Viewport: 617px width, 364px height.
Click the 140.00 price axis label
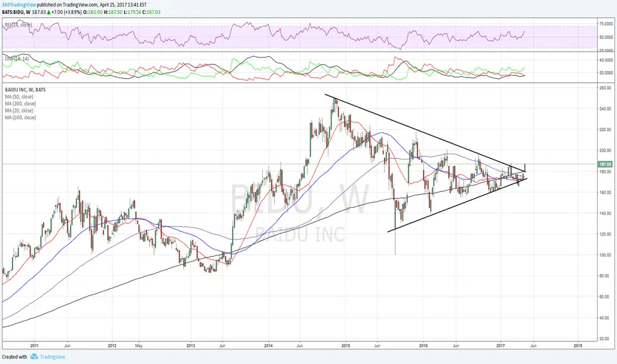[605, 214]
